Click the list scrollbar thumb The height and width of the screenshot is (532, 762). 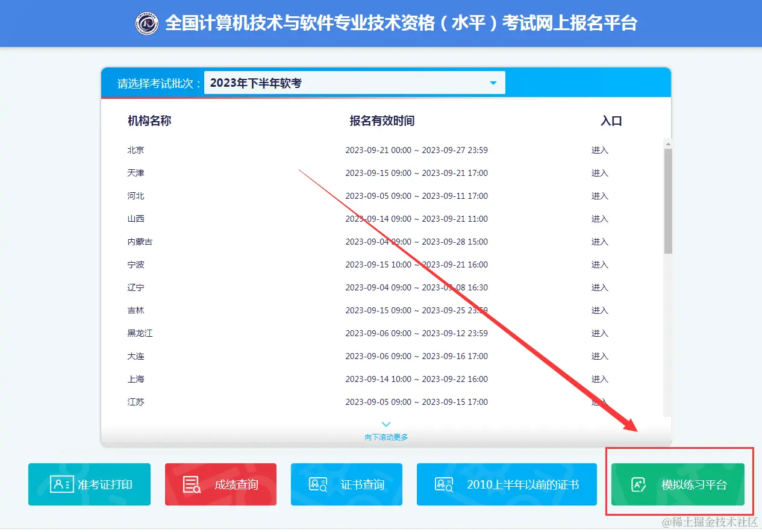[x=668, y=201]
